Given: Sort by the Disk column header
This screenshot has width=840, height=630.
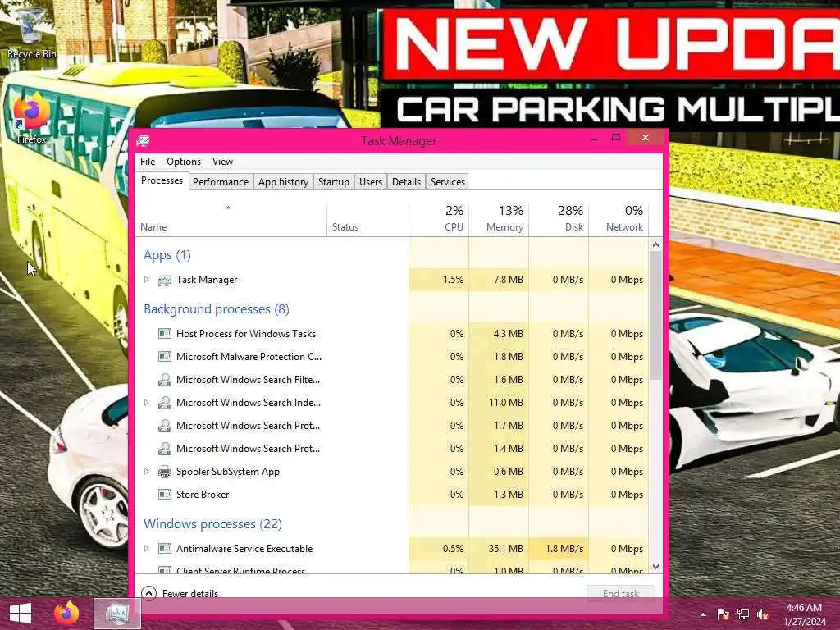Looking at the screenshot, I should pos(559,220).
